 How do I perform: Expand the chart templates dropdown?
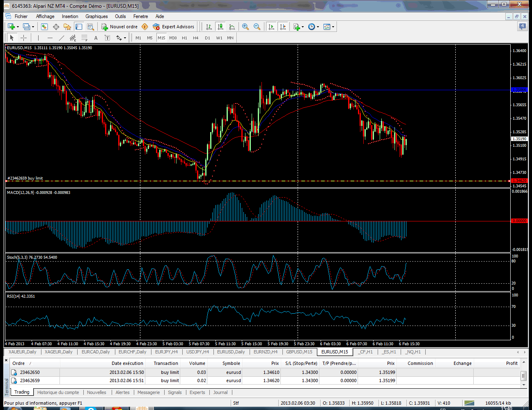333,27
